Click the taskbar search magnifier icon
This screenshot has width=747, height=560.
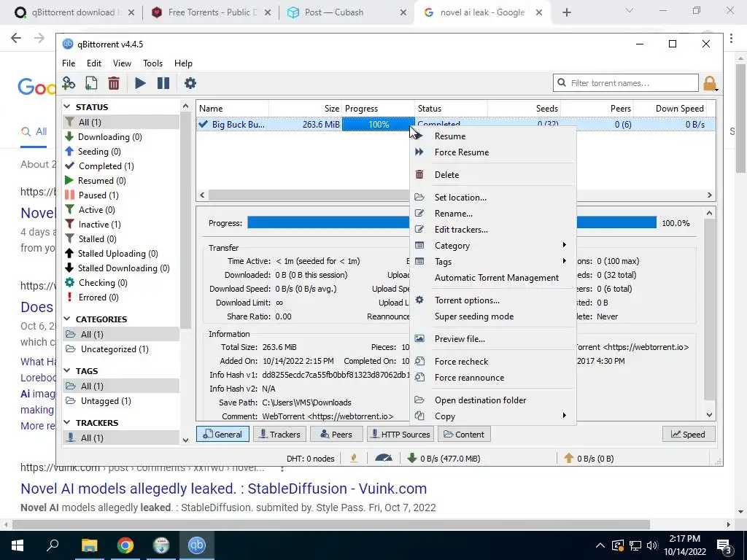pyautogui.click(x=53, y=545)
